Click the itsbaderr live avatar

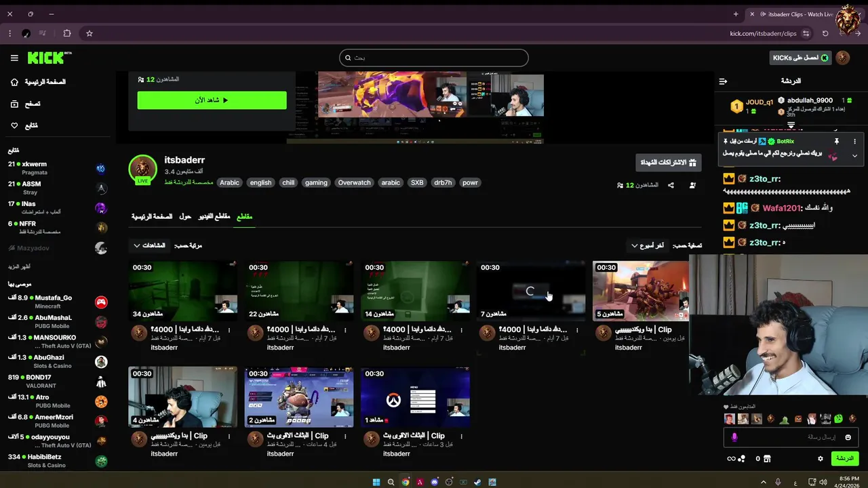[x=142, y=169]
